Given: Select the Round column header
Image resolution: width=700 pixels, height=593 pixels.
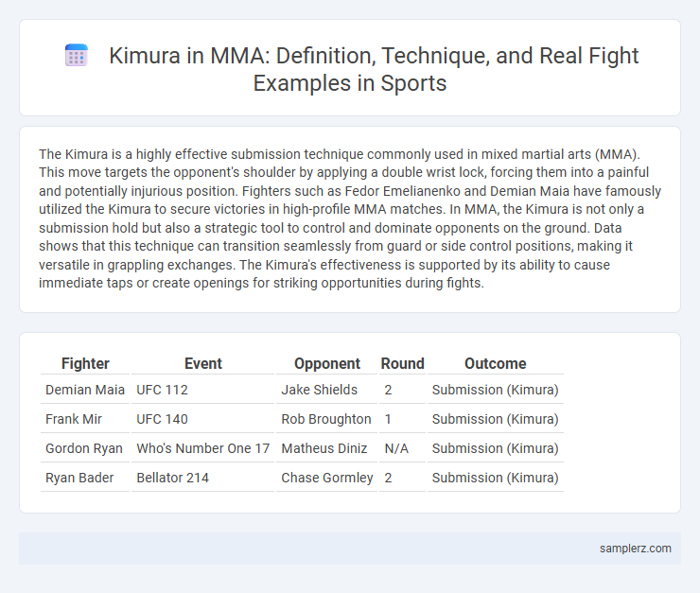Looking at the screenshot, I should tap(402, 364).
